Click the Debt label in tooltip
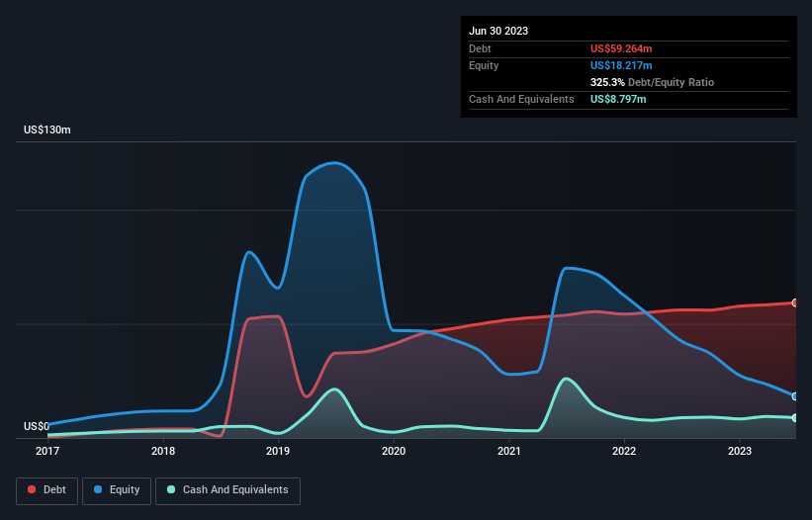This screenshot has height=520, width=812. [480, 48]
